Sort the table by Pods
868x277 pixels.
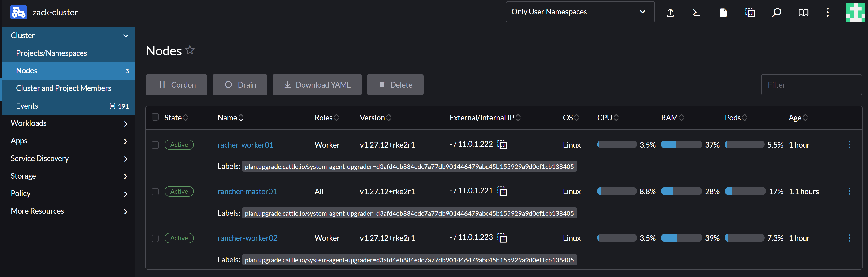point(736,117)
